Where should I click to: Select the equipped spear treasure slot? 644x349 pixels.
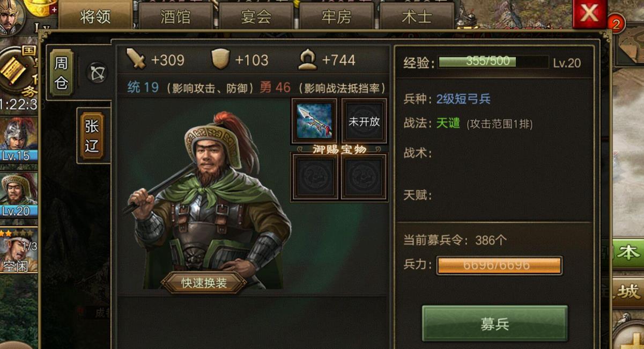[314, 121]
